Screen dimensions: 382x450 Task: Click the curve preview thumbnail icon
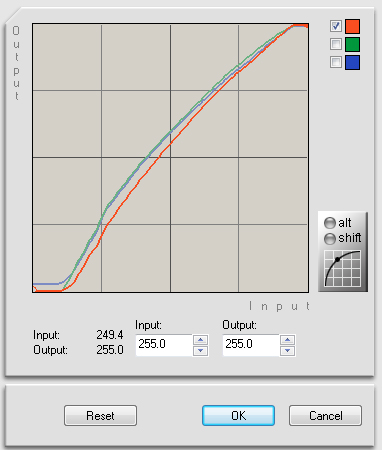343,269
